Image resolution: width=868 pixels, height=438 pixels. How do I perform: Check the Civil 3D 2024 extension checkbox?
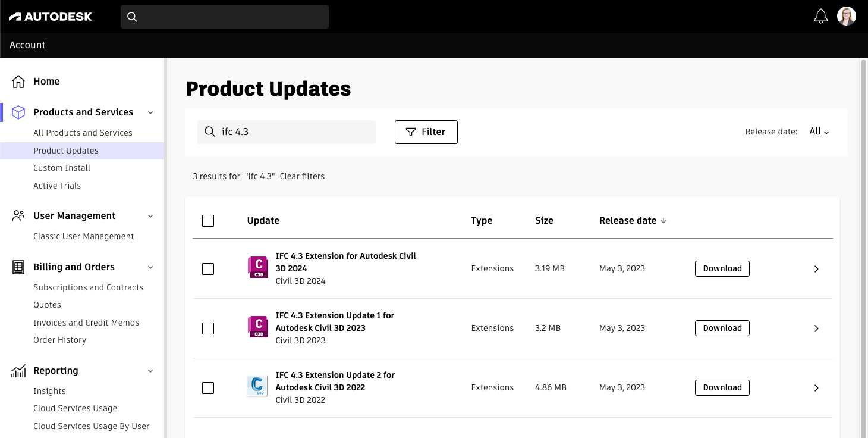tap(208, 269)
